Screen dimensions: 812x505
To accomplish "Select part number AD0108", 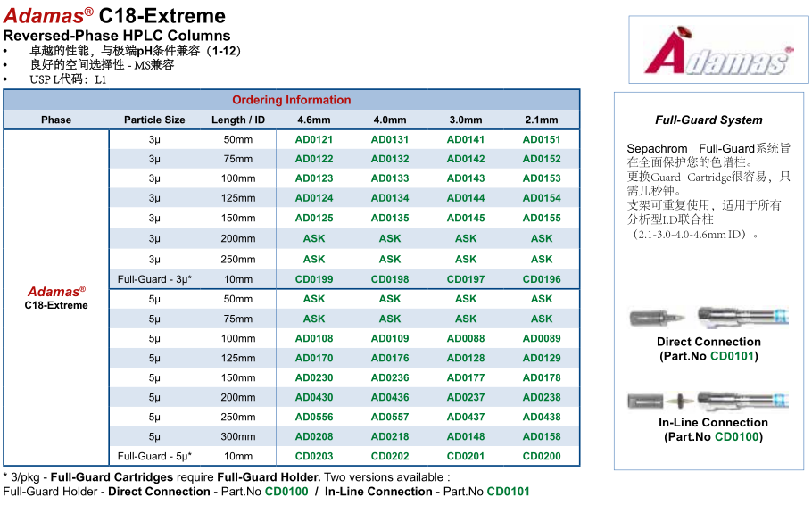I will coord(314,338).
